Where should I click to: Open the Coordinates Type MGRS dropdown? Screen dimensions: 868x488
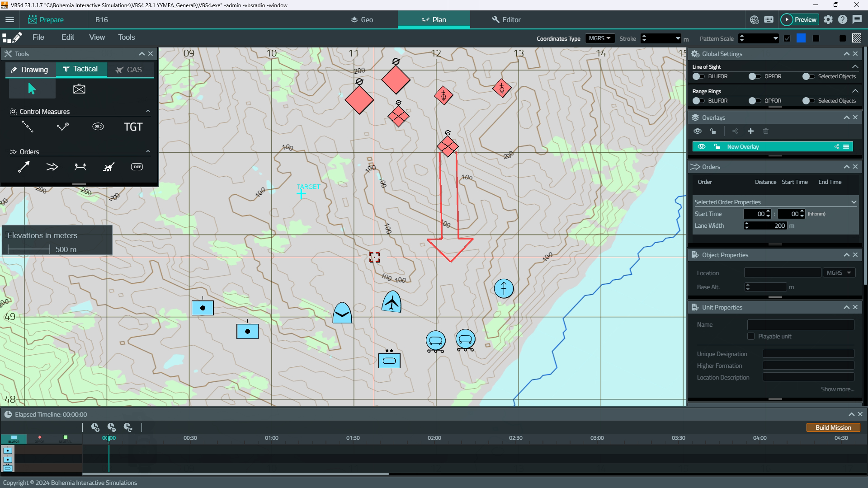point(599,38)
